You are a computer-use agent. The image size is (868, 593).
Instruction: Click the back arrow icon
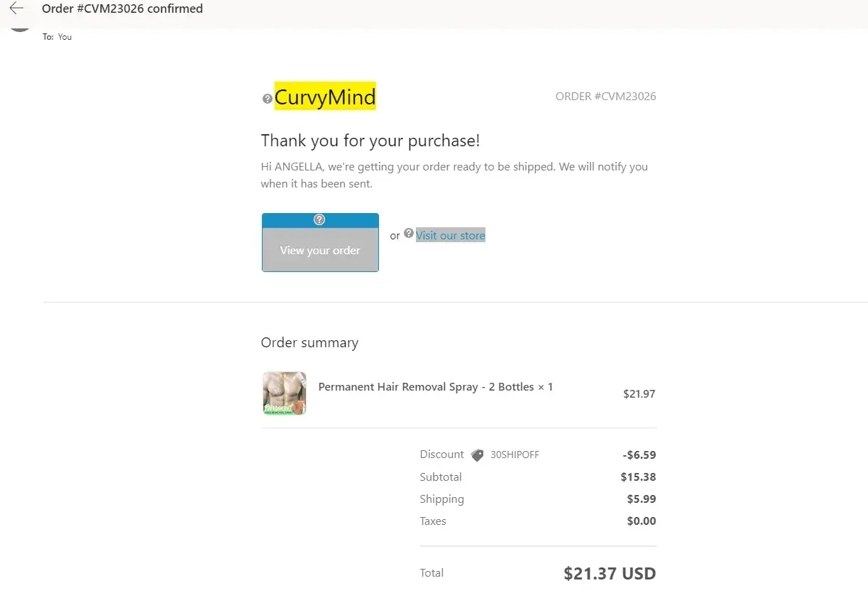[16, 9]
